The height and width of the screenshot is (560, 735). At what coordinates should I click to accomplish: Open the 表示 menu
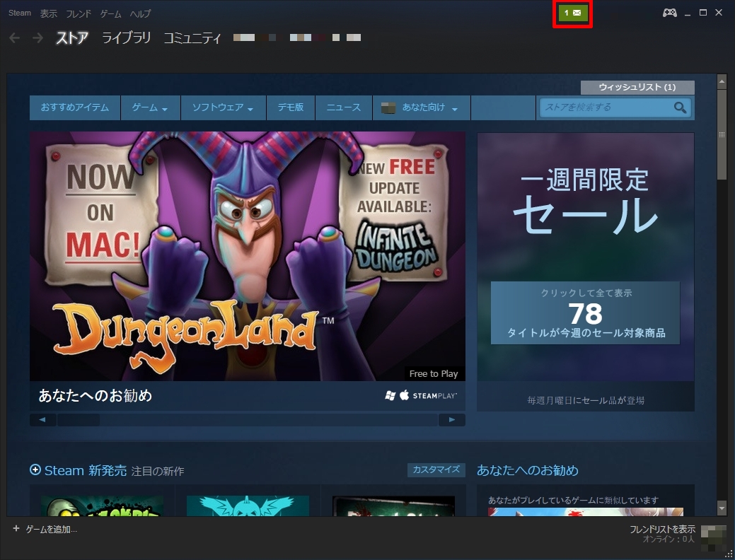pos(49,13)
